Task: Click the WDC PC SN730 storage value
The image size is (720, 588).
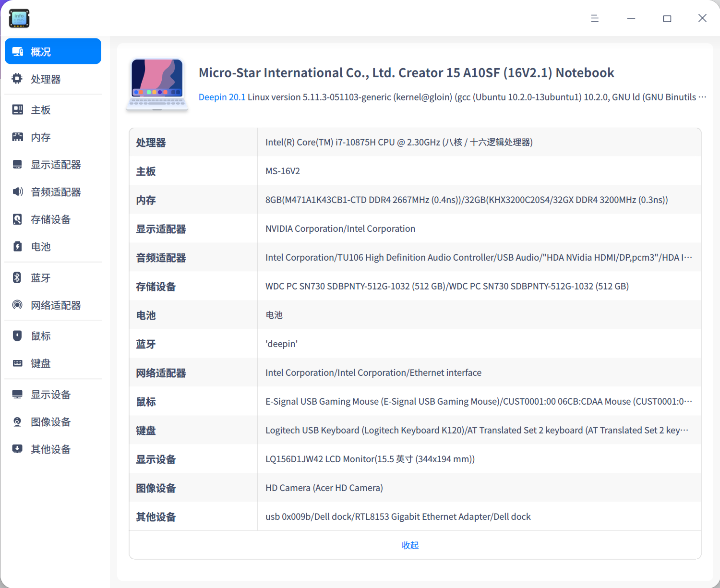Action: [447, 286]
